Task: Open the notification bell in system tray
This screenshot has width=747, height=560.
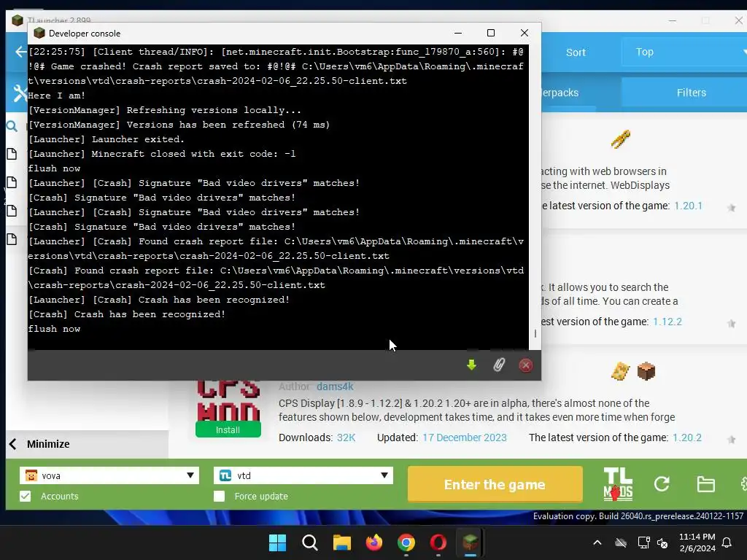Action: point(727,542)
